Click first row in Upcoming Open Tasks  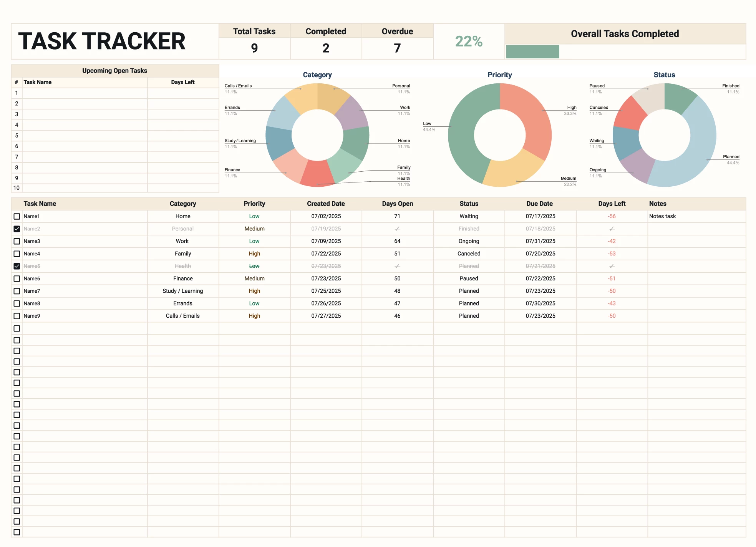click(x=85, y=93)
